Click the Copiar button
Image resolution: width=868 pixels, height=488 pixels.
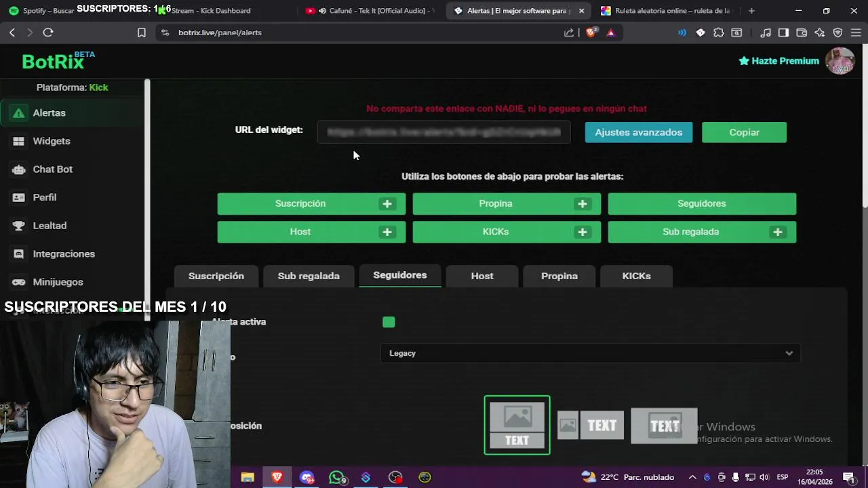[744, 132]
